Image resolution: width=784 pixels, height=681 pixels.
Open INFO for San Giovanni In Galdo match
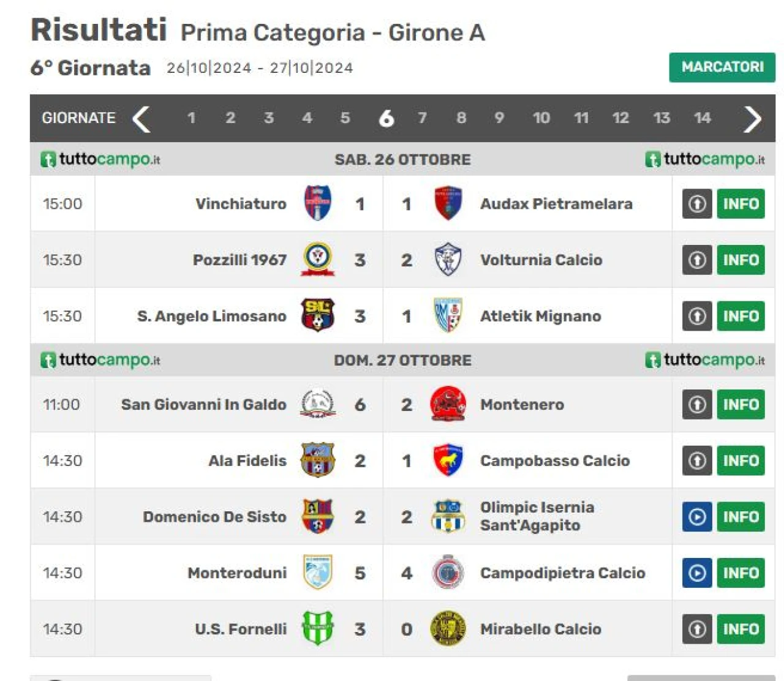741,404
